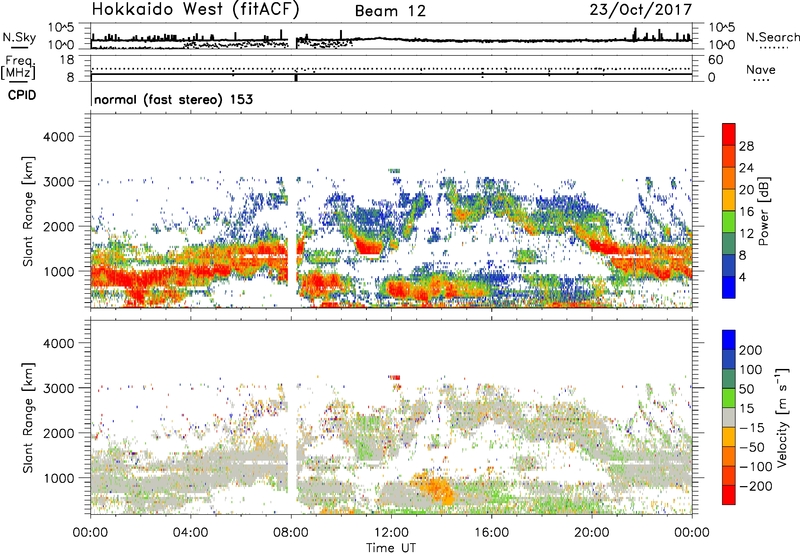This screenshot has height=554, width=800.
Task: Select the "Nave" legend label
Action: coord(761,70)
